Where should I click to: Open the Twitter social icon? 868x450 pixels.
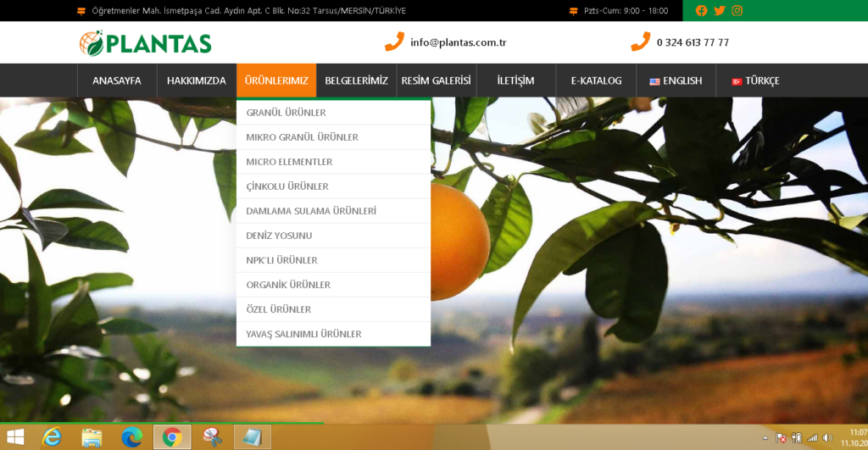click(720, 11)
